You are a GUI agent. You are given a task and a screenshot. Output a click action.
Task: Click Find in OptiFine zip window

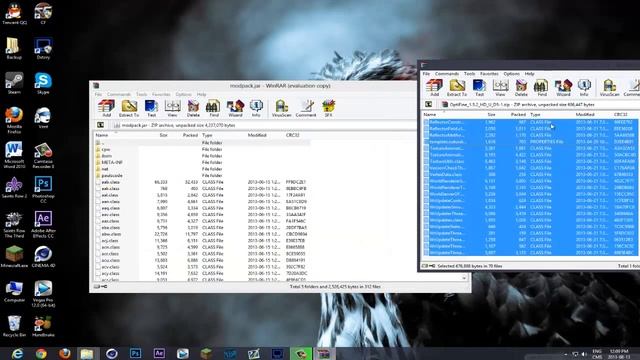[542, 87]
